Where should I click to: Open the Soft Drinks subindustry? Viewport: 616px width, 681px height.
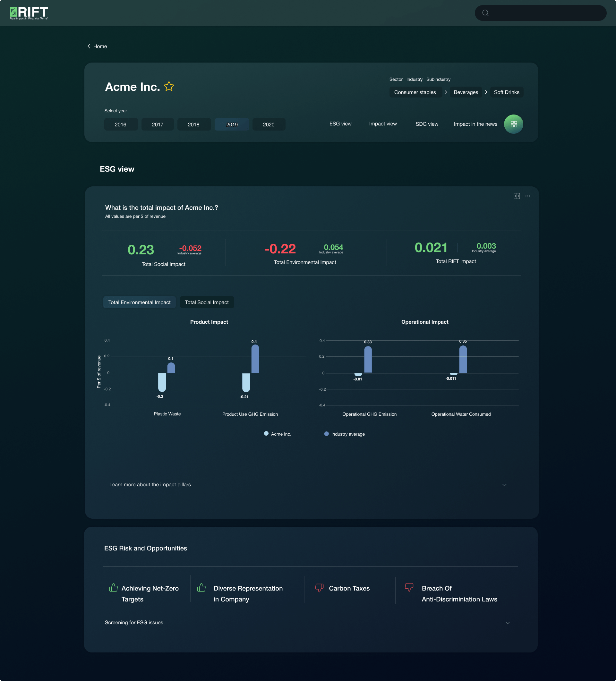pos(507,92)
